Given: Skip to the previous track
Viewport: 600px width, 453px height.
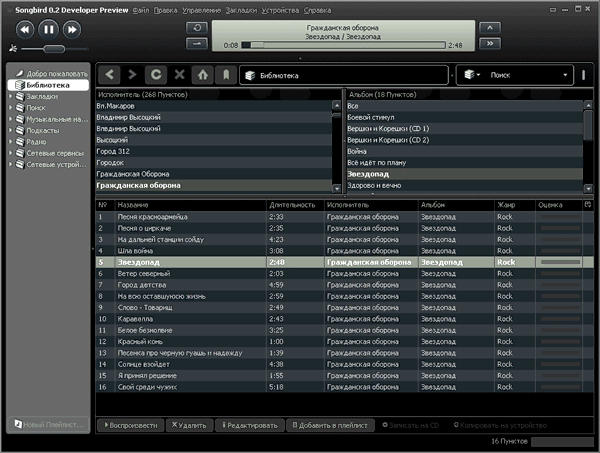Looking at the screenshot, I should pos(25,29).
